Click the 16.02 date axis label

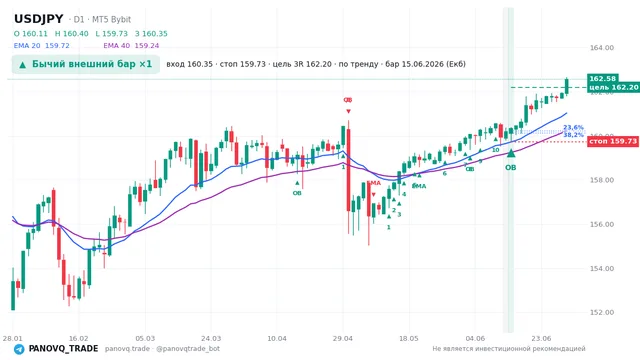(78, 338)
